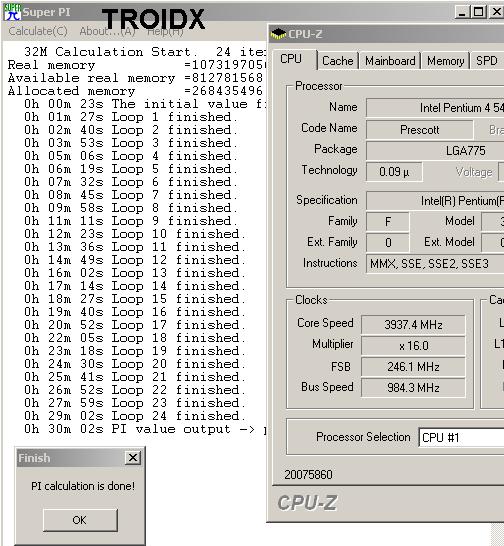The image size is (504, 546).
Task: Click the Multiplier x 16.0 field
Action: (413, 345)
